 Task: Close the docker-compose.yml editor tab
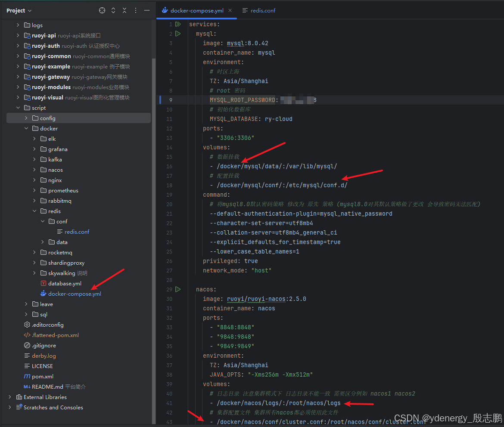point(230,10)
